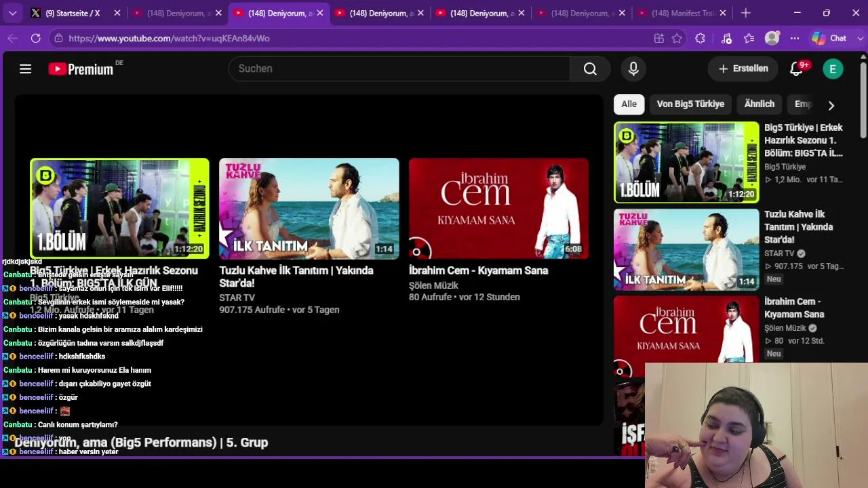Open the YouTube guide hamburger menu
This screenshot has height=488, width=868.
click(x=25, y=68)
